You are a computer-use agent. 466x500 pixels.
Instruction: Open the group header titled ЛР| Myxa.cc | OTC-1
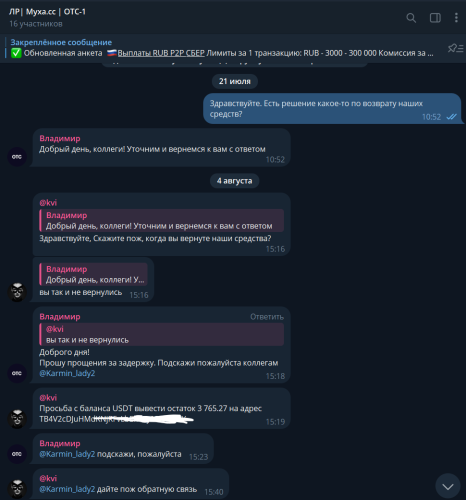tap(47, 12)
